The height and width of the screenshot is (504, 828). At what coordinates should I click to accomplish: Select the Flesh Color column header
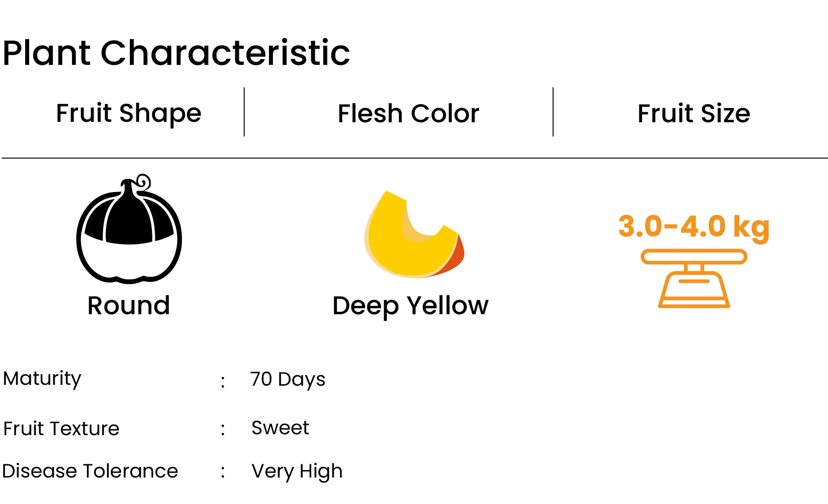[408, 113]
